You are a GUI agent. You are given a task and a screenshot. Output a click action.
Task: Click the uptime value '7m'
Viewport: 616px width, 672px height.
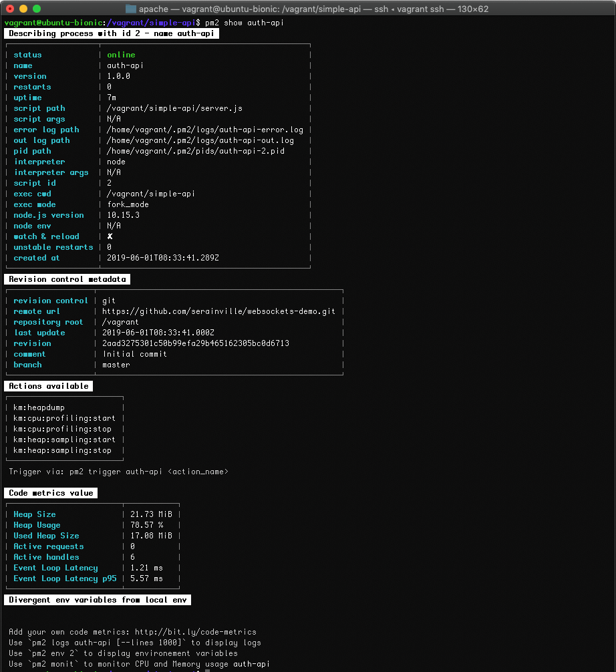[x=112, y=98]
